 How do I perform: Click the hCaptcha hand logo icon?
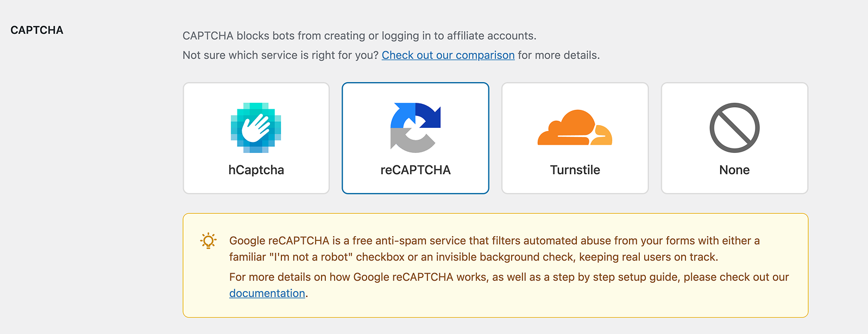[256, 128]
